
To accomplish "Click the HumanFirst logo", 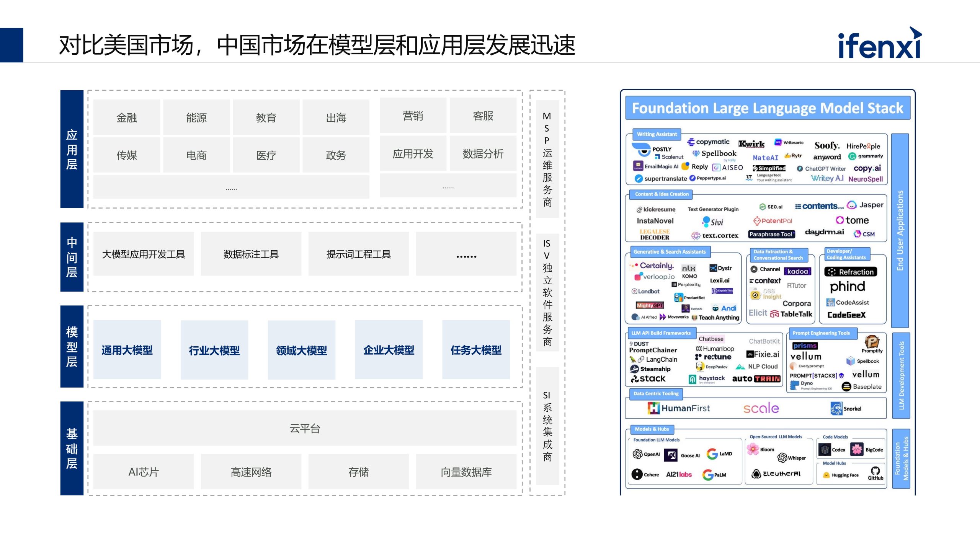I will tap(678, 408).
